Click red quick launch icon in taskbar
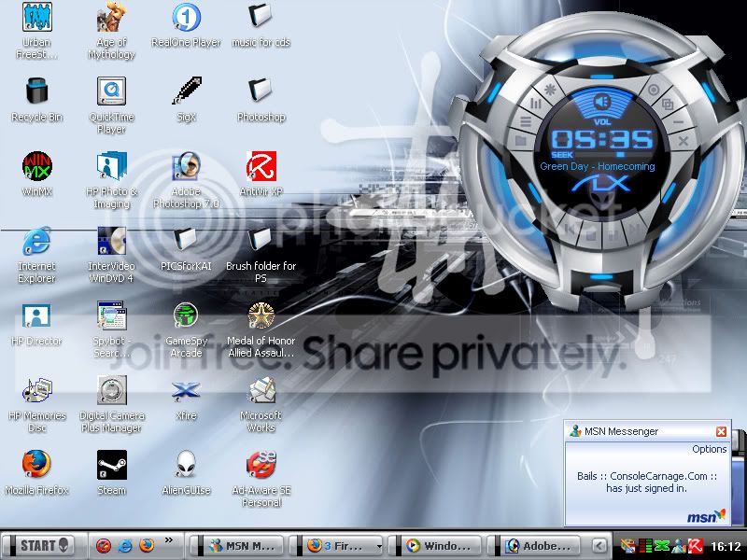747x560 pixels. click(x=104, y=546)
